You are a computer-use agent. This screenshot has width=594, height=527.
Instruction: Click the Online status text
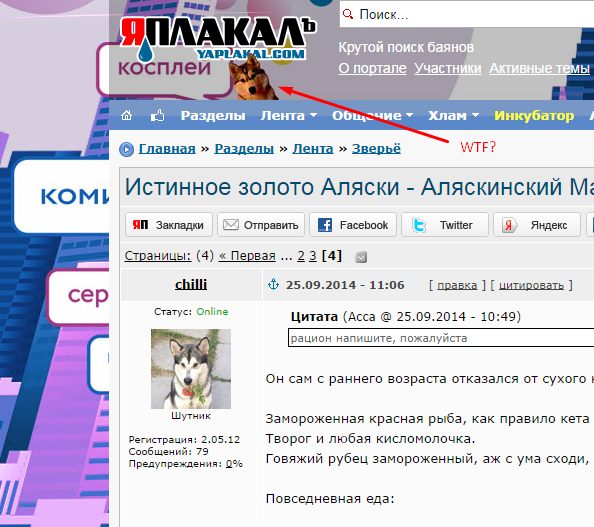pos(212,311)
